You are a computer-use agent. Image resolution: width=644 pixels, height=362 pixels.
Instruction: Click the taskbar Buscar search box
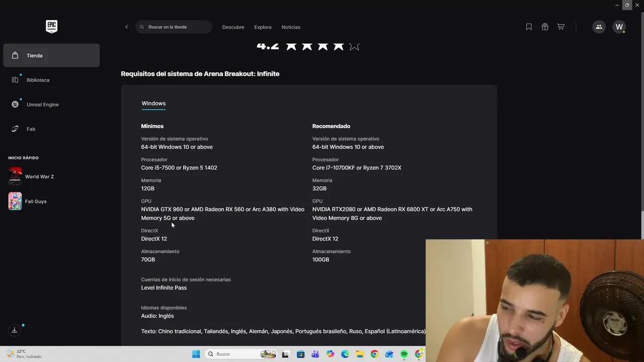point(242,354)
